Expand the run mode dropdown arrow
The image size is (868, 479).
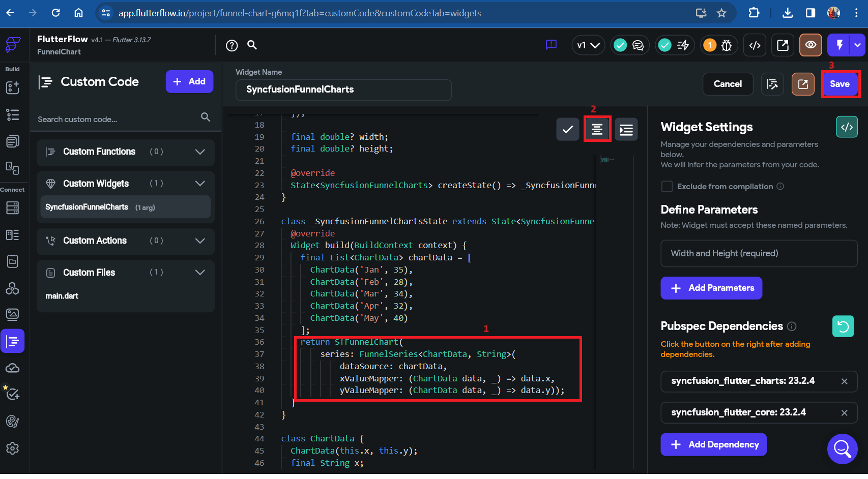(858, 45)
